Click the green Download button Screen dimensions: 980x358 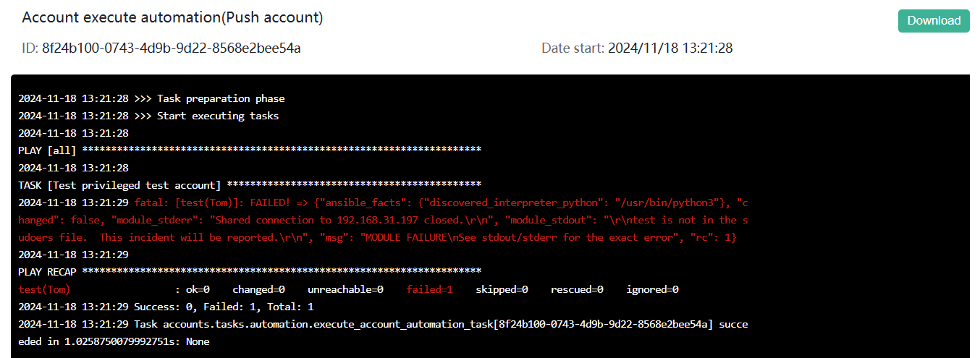(x=934, y=21)
